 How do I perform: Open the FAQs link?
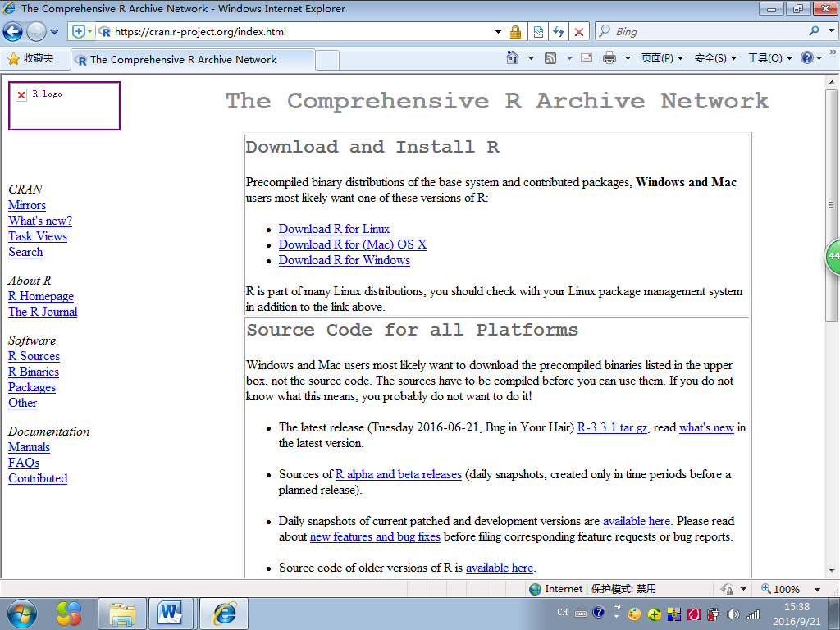24,463
